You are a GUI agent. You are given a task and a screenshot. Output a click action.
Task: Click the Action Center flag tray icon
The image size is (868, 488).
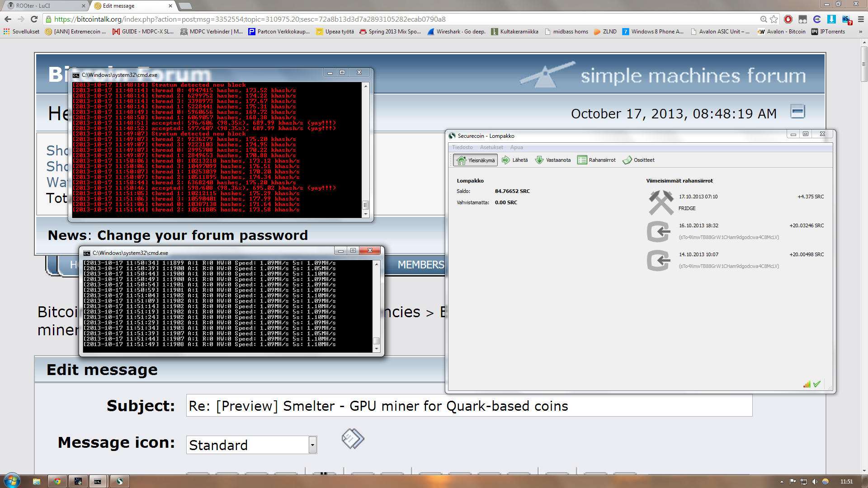pos(793,482)
